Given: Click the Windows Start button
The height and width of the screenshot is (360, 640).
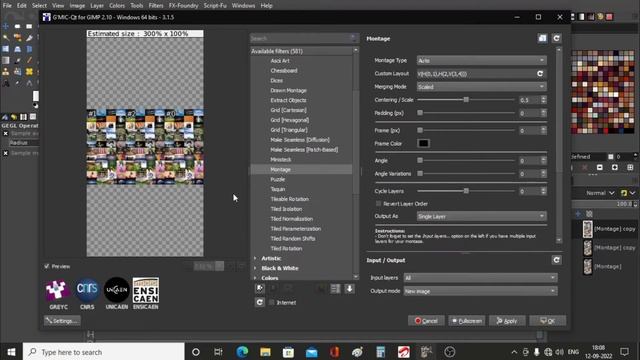Looking at the screenshot, I should click(x=11, y=352).
